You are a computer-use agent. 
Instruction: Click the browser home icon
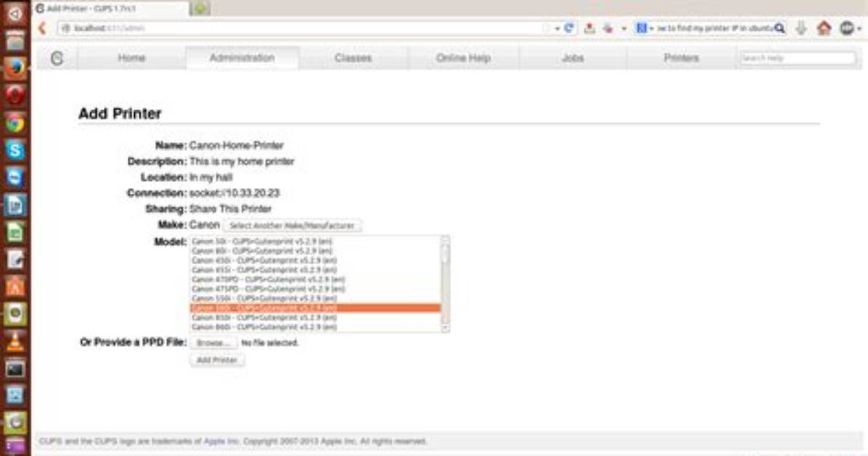pyautogui.click(x=824, y=28)
